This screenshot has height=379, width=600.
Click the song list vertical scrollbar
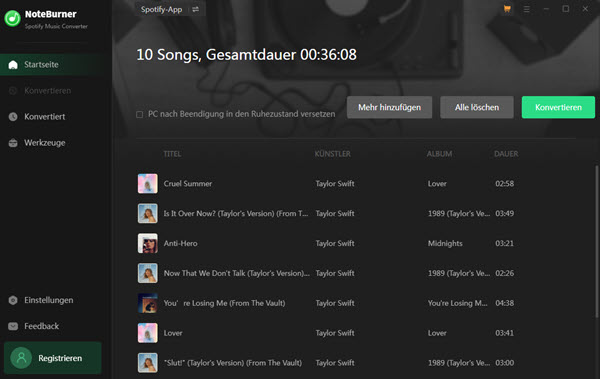pyautogui.click(x=597, y=241)
